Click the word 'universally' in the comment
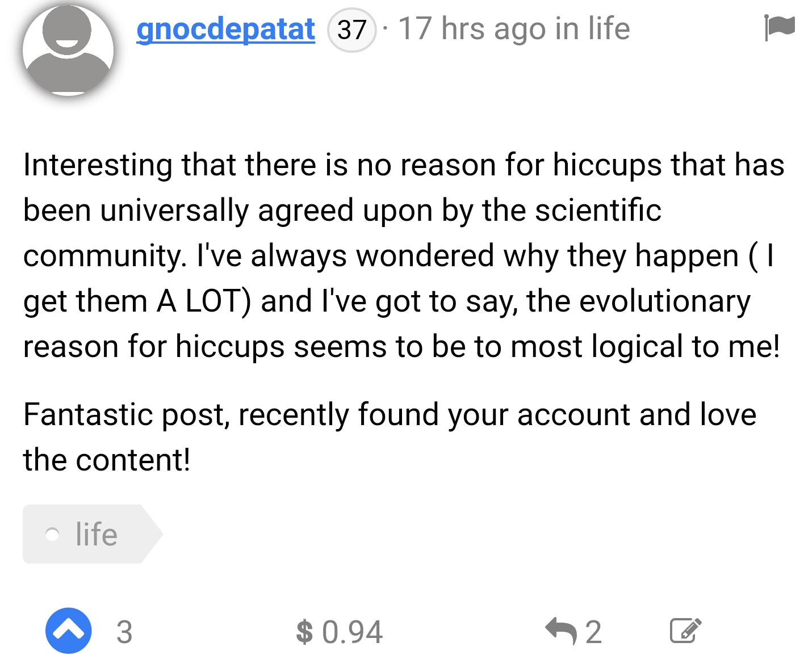 coord(174,211)
